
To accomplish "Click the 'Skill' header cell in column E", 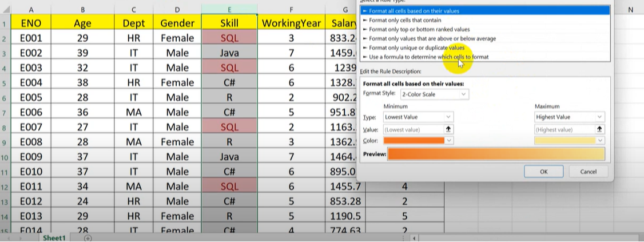I will tap(229, 23).
